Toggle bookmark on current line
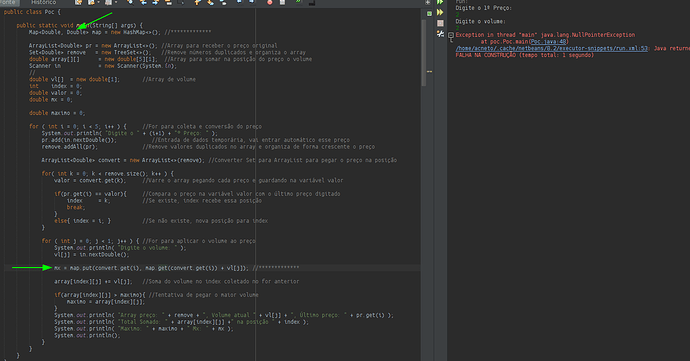 223,2
